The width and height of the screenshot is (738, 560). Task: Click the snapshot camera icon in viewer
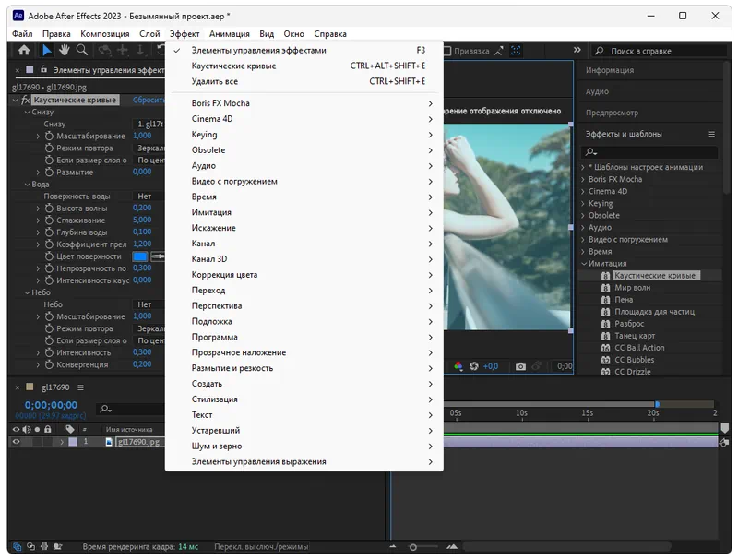(520, 366)
